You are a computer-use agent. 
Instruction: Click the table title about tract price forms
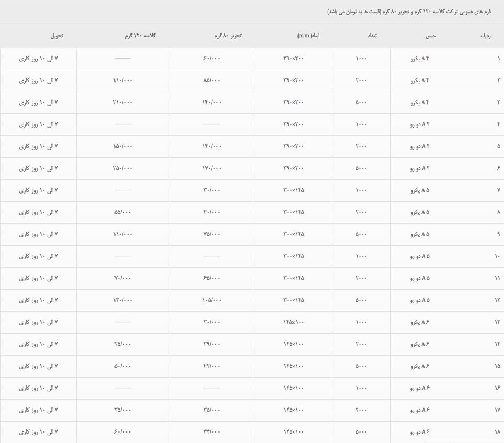[409, 12]
